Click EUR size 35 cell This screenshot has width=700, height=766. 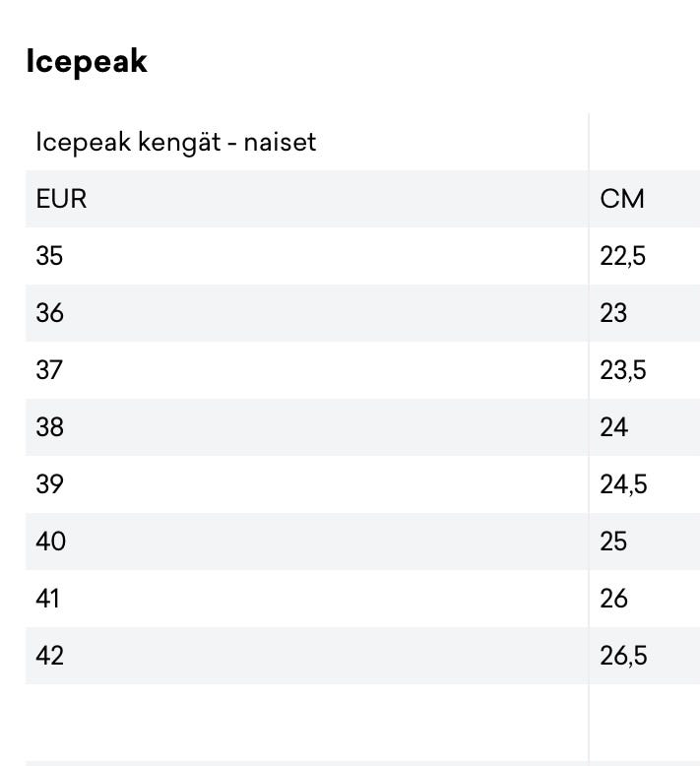[49, 256]
